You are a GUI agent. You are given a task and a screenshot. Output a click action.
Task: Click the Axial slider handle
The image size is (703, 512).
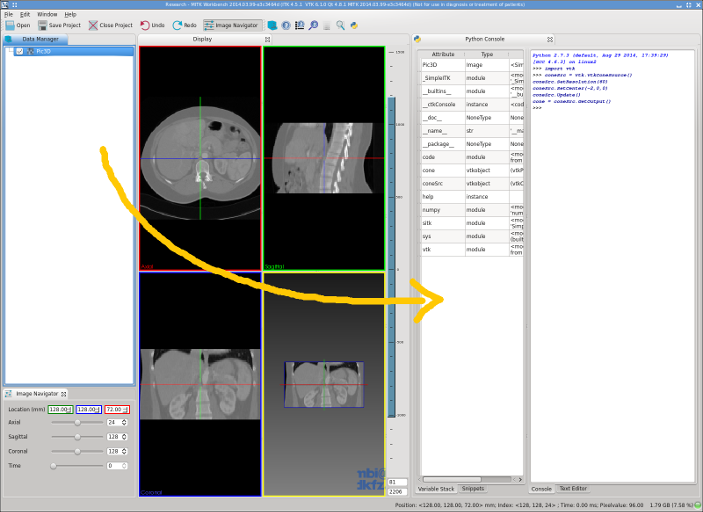click(x=78, y=422)
